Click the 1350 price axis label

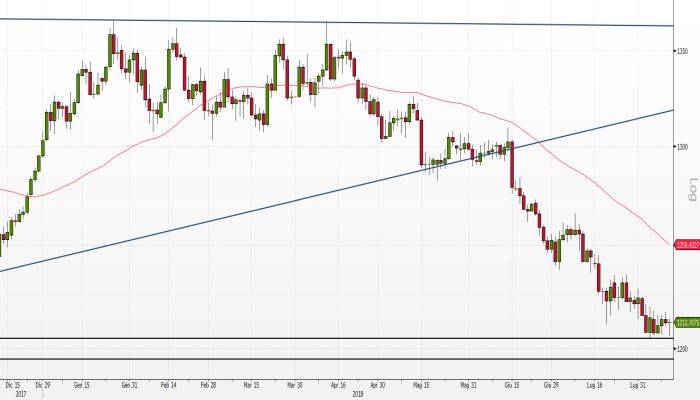point(682,50)
